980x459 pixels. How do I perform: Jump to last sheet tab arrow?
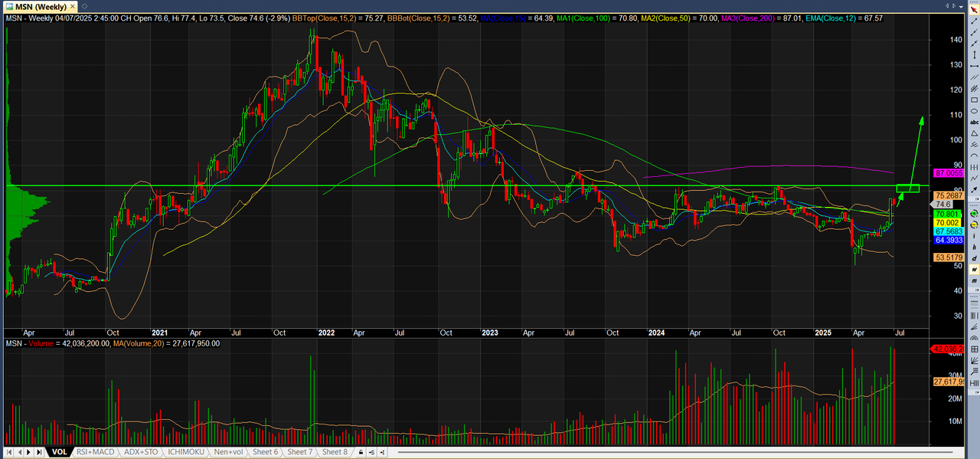(x=38, y=452)
